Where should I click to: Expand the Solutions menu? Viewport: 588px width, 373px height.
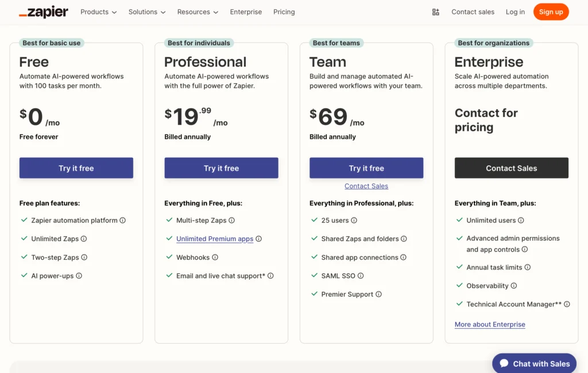point(146,12)
